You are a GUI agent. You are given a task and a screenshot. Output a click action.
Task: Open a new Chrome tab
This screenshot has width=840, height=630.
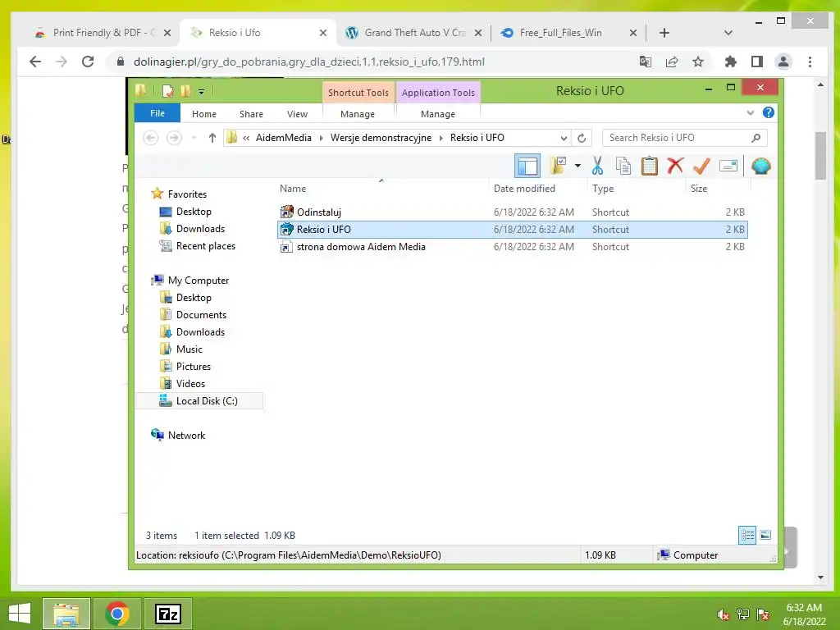[x=664, y=33]
